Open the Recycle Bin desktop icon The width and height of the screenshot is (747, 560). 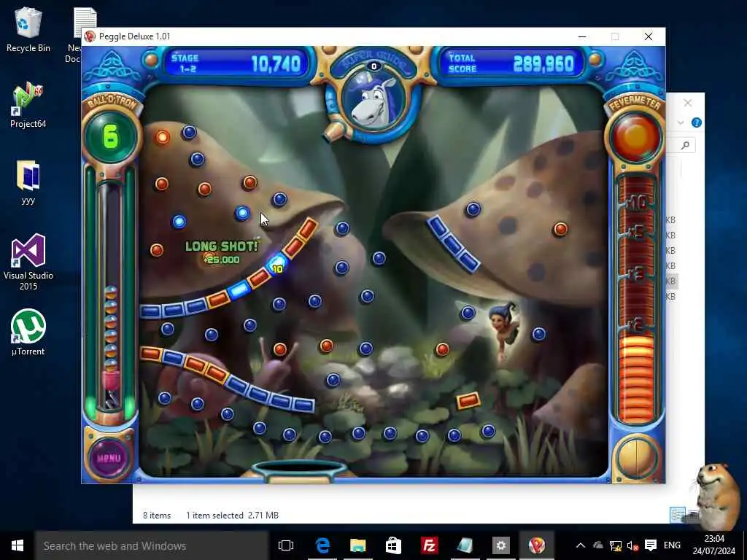(x=28, y=29)
